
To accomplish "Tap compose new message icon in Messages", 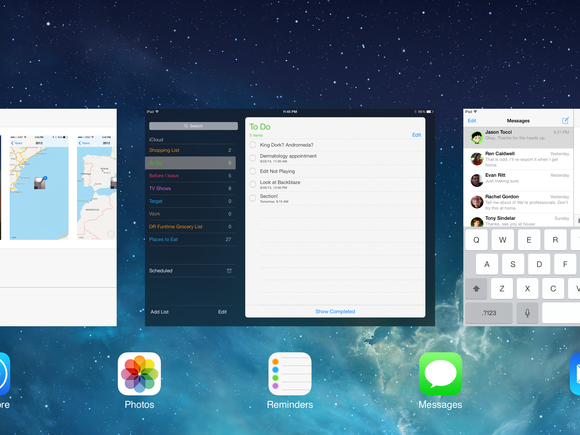I will pos(565,121).
